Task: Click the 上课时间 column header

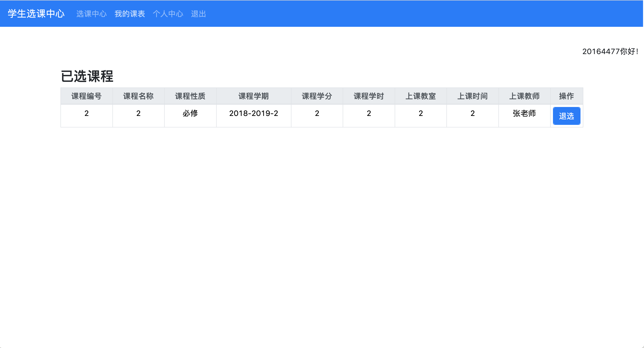Action: (473, 96)
